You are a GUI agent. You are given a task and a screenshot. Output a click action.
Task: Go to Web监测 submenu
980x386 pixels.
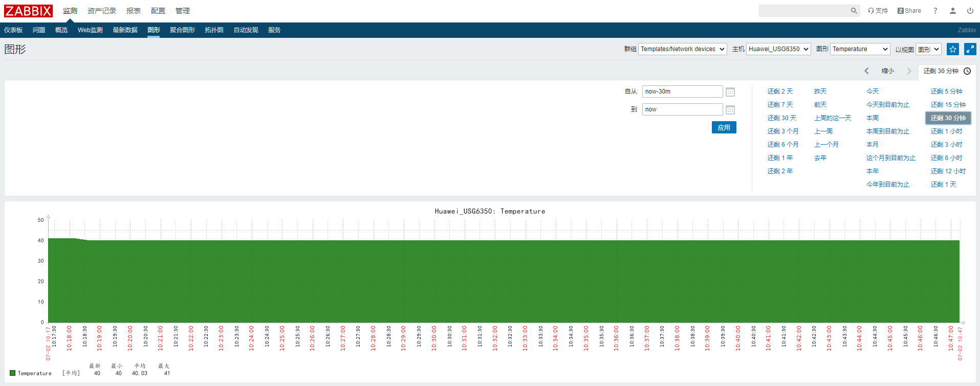click(90, 30)
